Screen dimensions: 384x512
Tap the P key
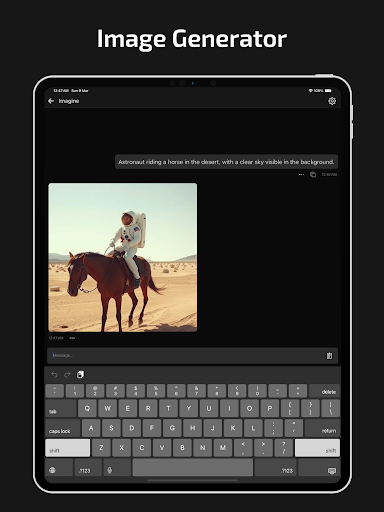[270, 408]
